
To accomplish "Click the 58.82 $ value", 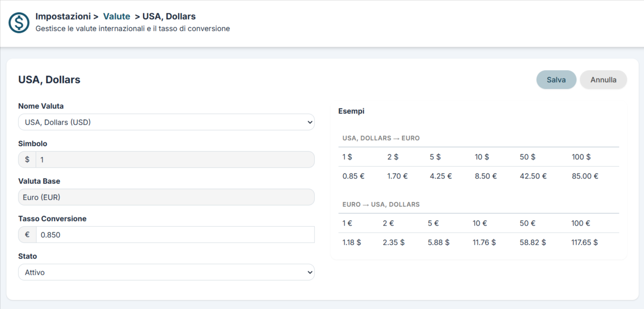I will coord(532,242).
